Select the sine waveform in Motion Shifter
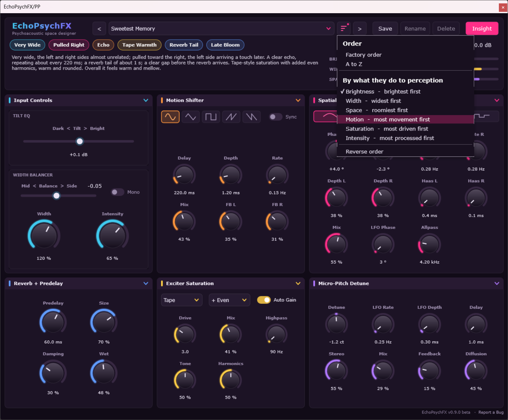 pos(170,117)
